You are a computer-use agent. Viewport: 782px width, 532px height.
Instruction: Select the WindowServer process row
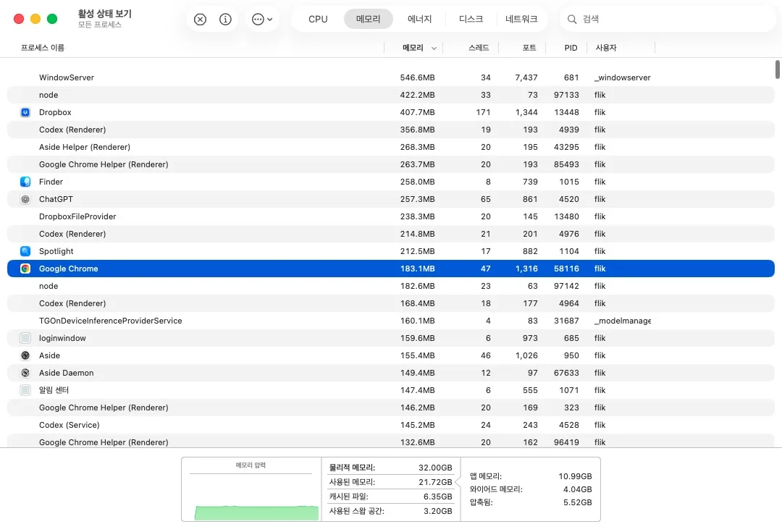(390, 77)
